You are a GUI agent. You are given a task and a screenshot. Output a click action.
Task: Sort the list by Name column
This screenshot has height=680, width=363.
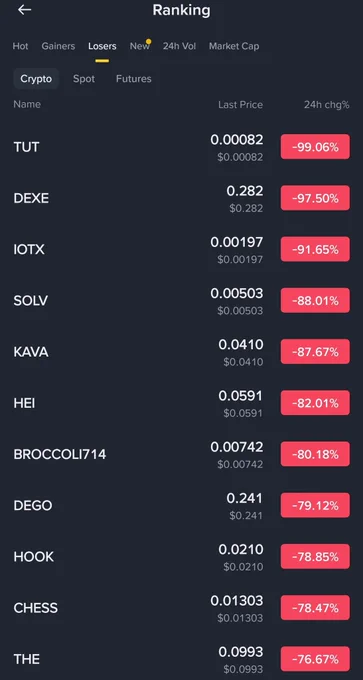[x=27, y=104]
